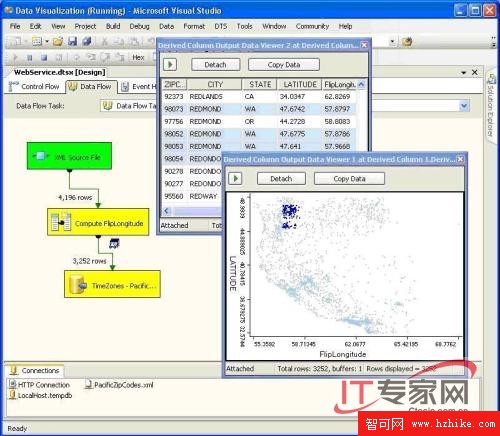
Task: Select the REDLANDS row cell
Action: click(215, 97)
